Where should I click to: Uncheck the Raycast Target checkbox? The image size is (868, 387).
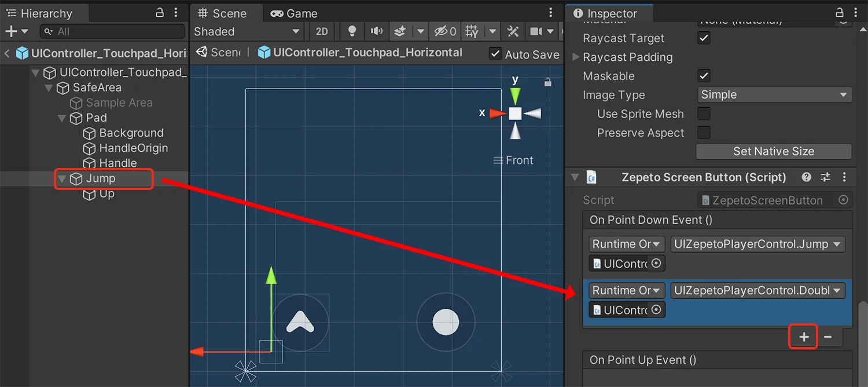pyautogui.click(x=704, y=38)
